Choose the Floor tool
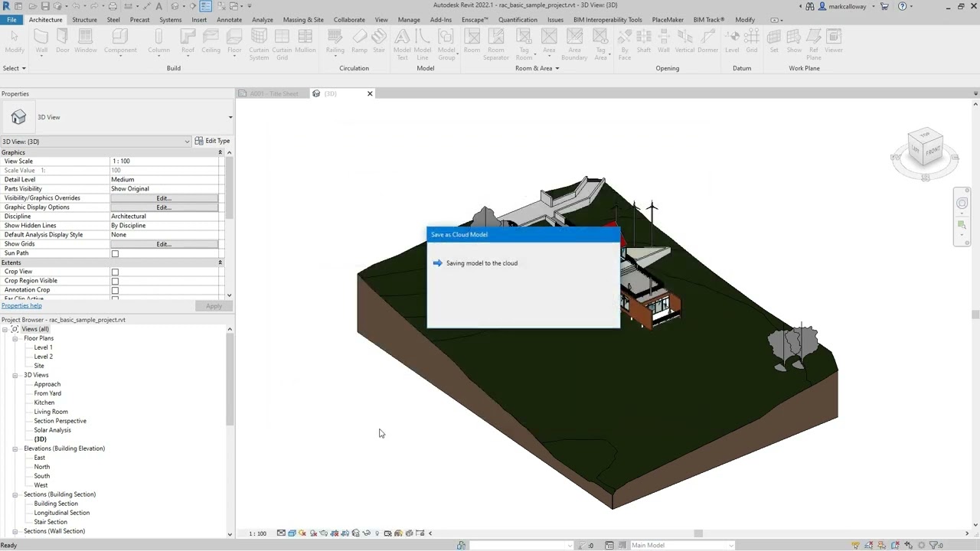Image resolution: width=980 pixels, height=551 pixels. click(234, 41)
